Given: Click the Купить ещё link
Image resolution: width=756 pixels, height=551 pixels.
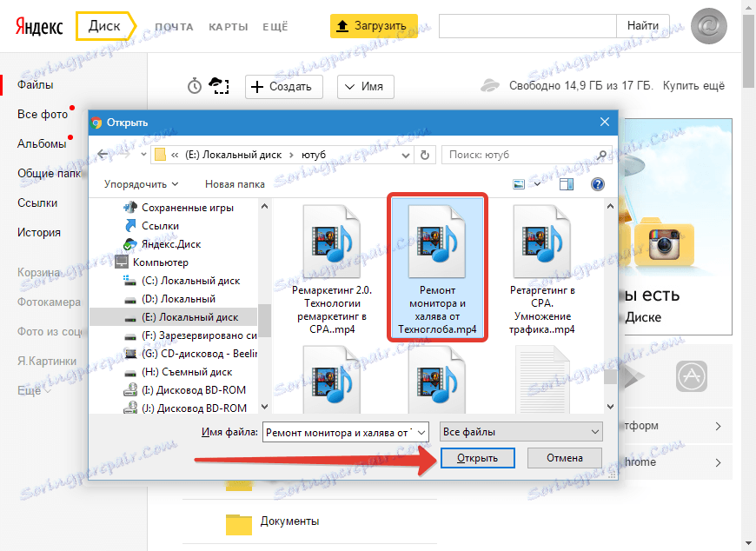Looking at the screenshot, I should coord(693,86).
